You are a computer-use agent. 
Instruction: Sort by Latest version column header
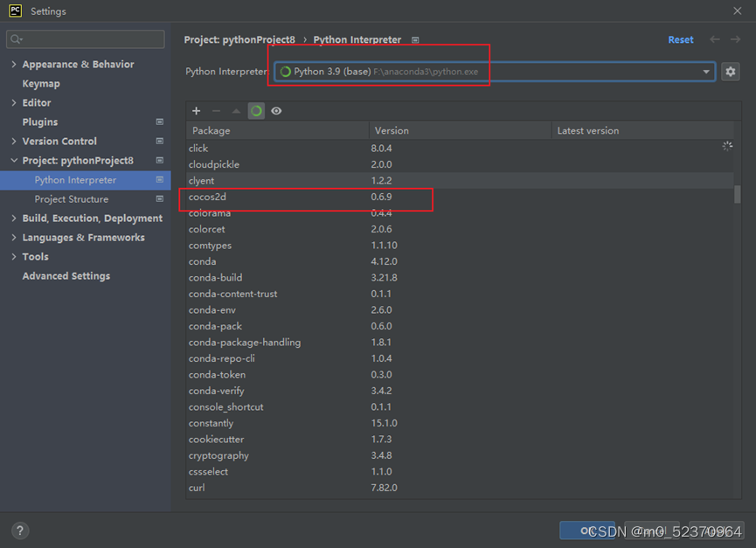642,130
